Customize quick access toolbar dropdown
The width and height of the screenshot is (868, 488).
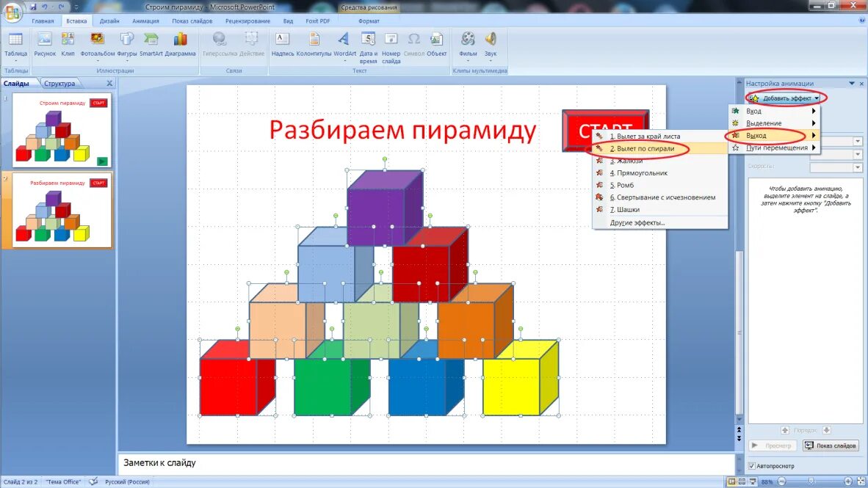point(76,7)
